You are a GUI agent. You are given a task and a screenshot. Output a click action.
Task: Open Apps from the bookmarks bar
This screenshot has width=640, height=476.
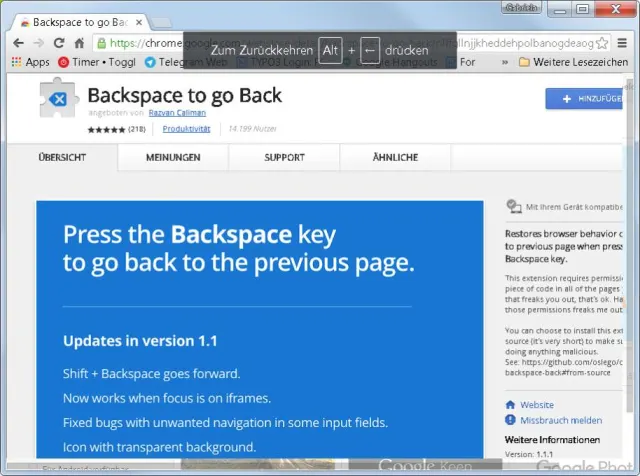pos(31,62)
